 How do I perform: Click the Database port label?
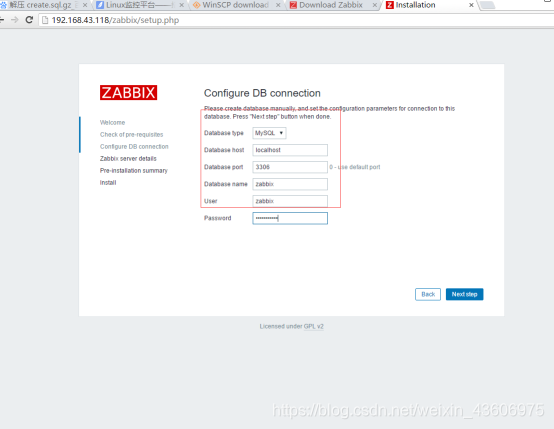tap(223, 167)
